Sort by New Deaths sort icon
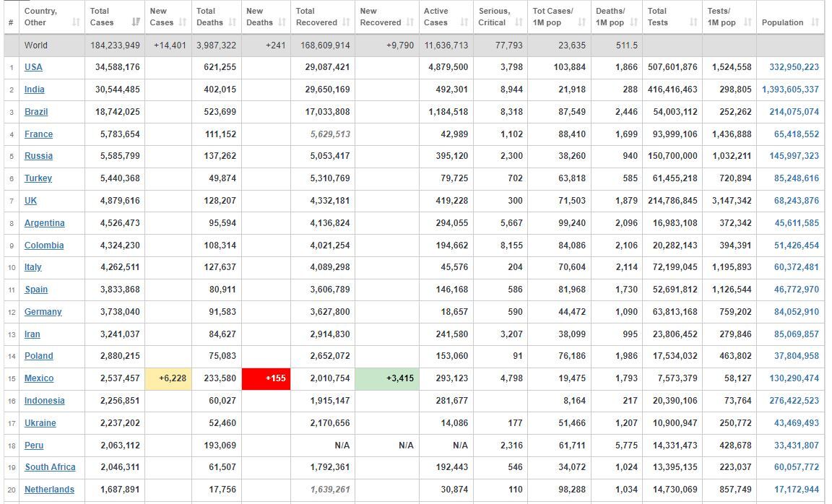This screenshot has height=504, width=832. tap(282, 22)
